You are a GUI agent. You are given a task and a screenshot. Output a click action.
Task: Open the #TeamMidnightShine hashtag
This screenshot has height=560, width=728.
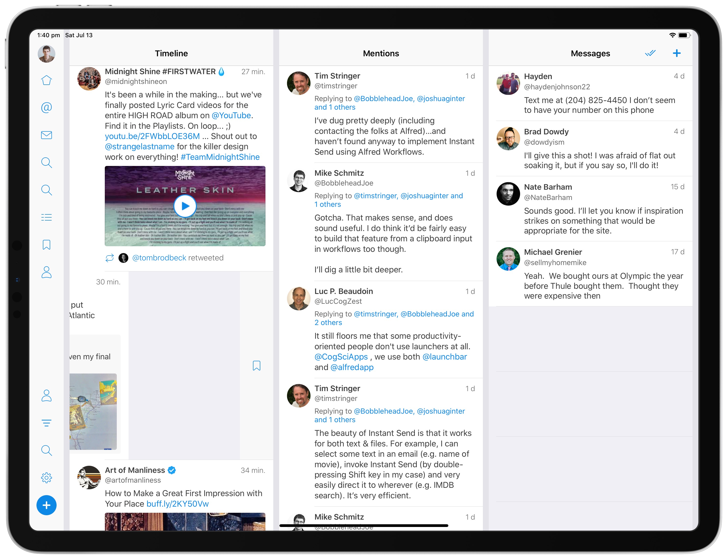click(x=220, y=157)
